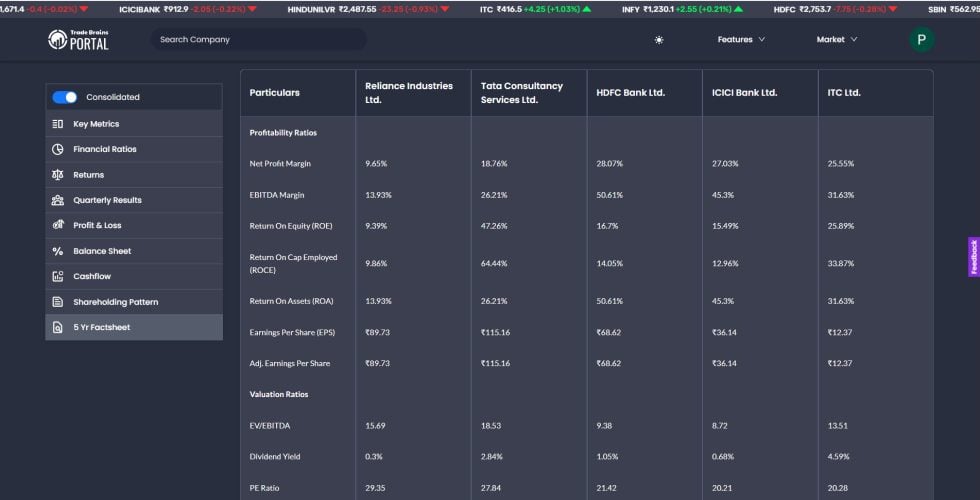Click the red down arrow beside HDFC ticker
Image resolution: width=980 pixels, height=500 pixels.
point(892,9)
